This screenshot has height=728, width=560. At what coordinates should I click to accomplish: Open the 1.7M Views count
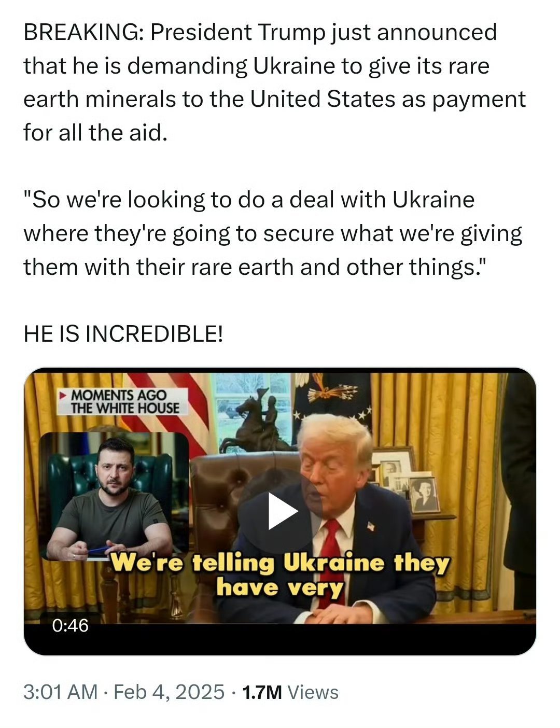pyautogui.click(x=290, y=692)
